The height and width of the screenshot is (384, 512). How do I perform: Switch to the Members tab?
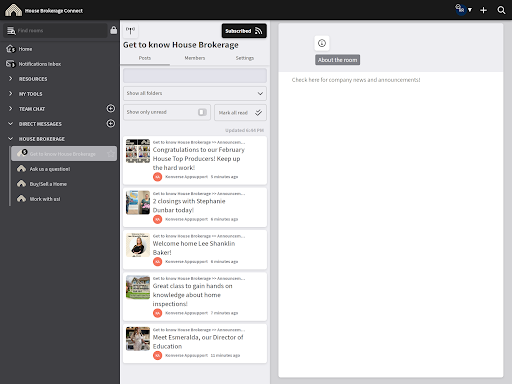(x=195, y=58)
